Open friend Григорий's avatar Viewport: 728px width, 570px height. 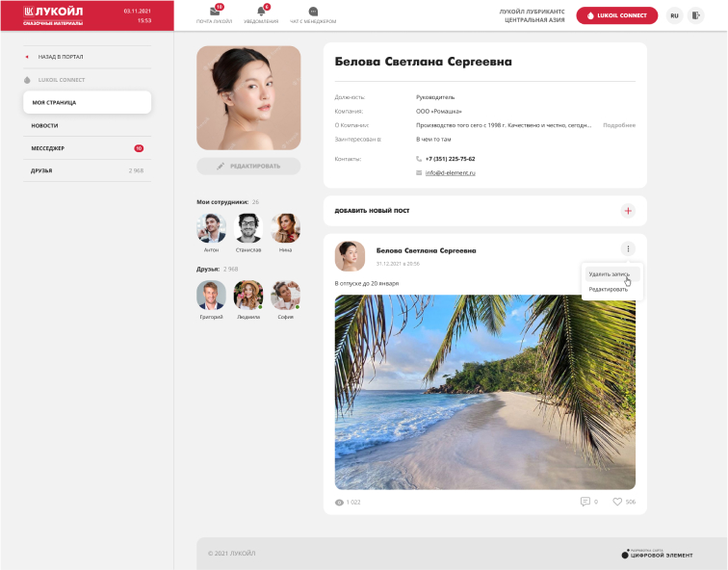(211, 295)
